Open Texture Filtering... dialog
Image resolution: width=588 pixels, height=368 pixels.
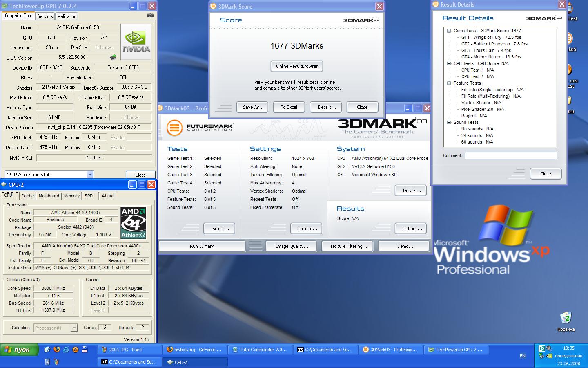(348, 246)
